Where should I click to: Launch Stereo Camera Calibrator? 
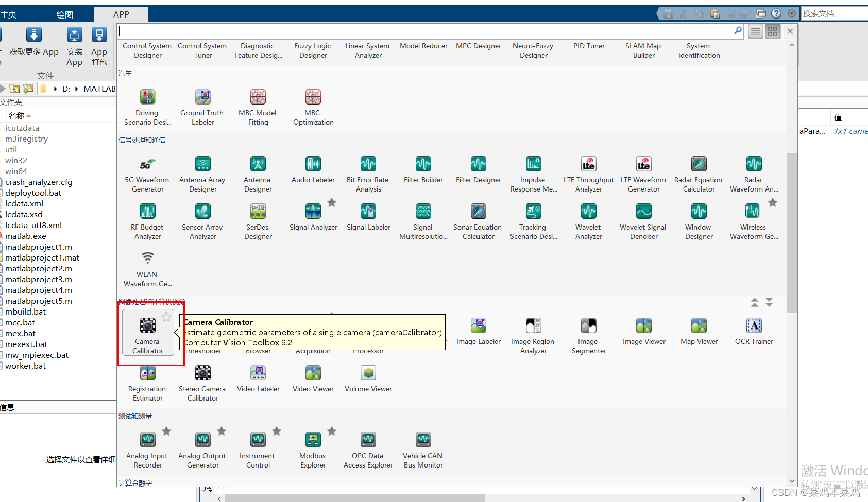(202, 383)
